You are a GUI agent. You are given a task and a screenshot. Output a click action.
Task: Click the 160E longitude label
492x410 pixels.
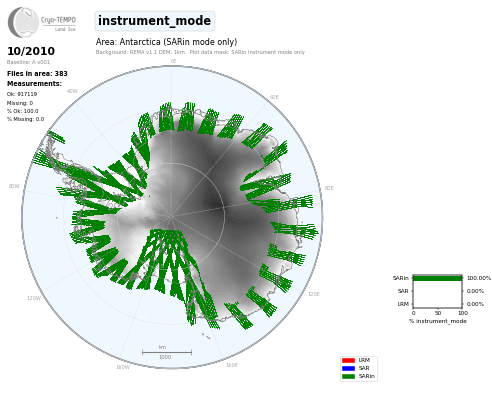pos(232,365)
